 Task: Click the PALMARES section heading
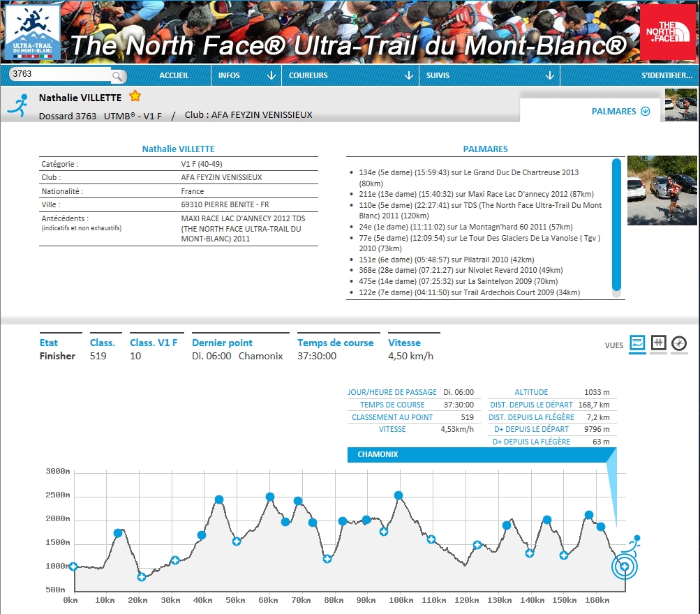[x=485, y=149]
